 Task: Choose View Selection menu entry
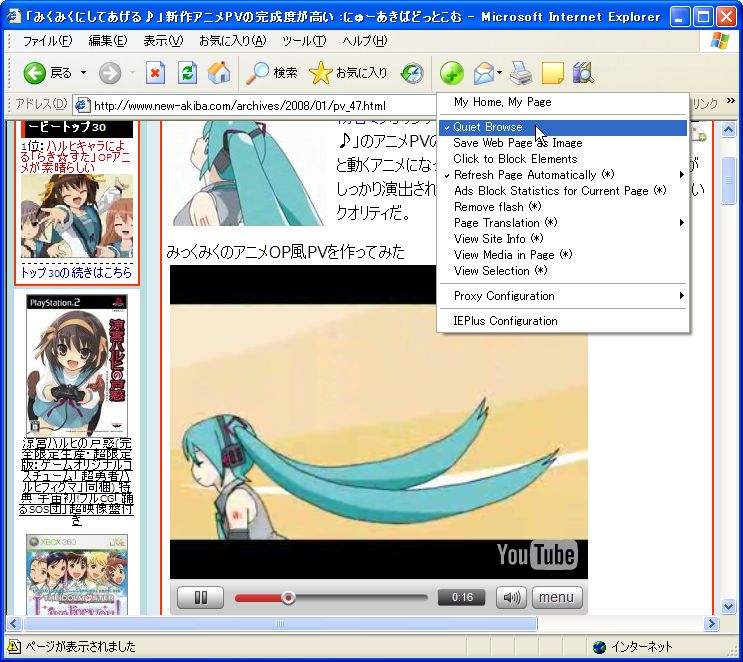pyautogui.click(x=562, y=271)
